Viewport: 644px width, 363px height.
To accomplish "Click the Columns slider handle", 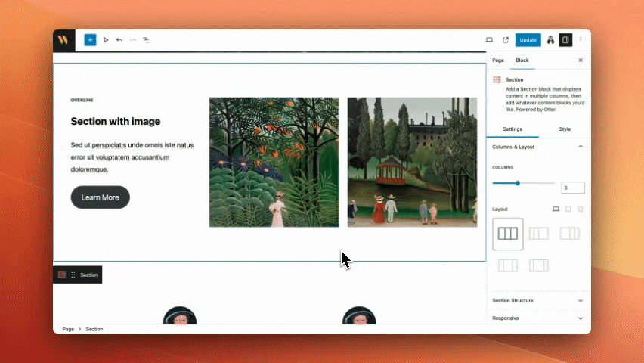I will point(518,183).
